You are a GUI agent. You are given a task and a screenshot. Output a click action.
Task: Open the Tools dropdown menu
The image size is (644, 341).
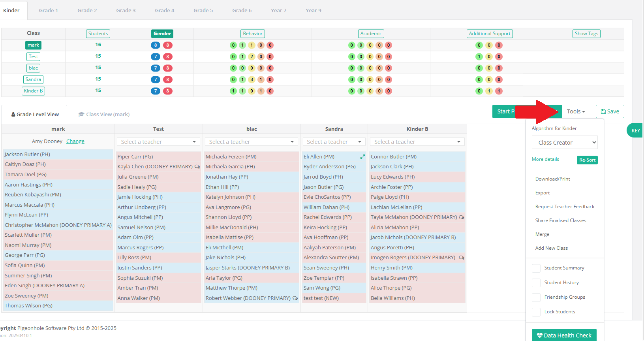tap(576, 111)
